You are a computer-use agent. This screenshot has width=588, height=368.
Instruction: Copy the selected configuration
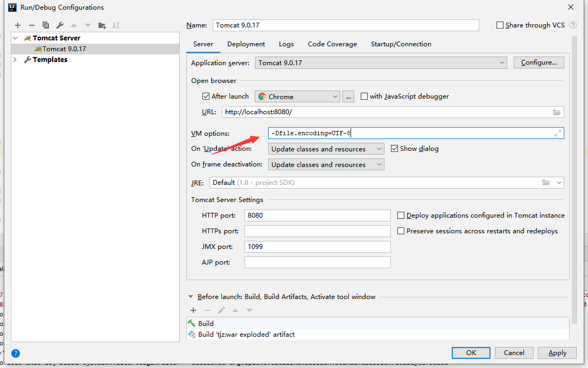[46, 25]
